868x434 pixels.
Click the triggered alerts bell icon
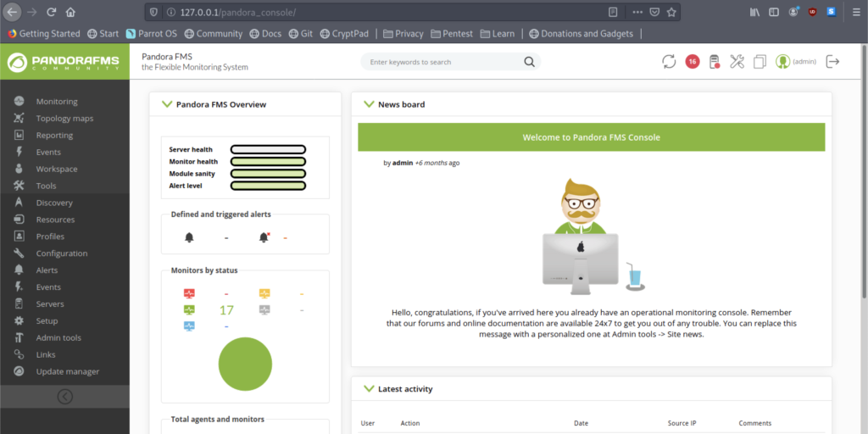(x=264, y=237)
